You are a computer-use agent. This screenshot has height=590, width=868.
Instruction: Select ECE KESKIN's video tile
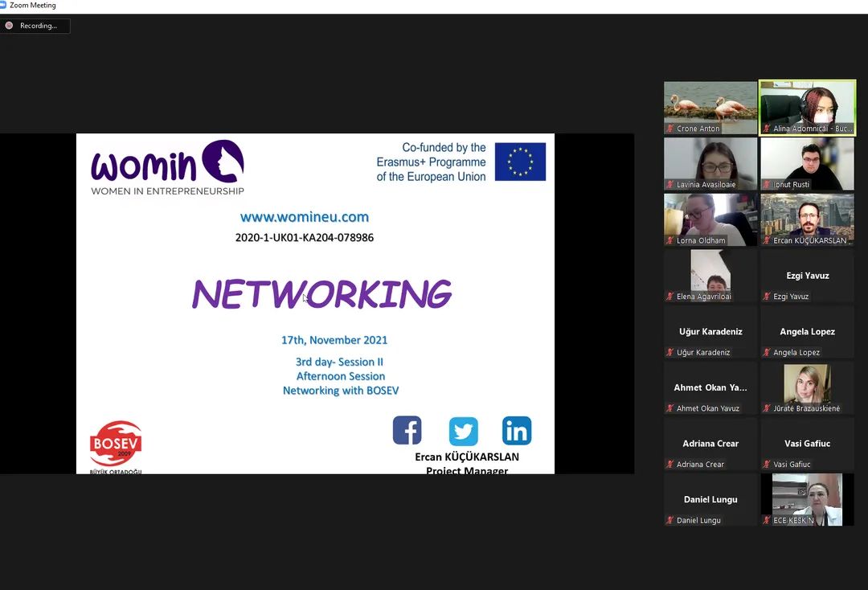807,500
